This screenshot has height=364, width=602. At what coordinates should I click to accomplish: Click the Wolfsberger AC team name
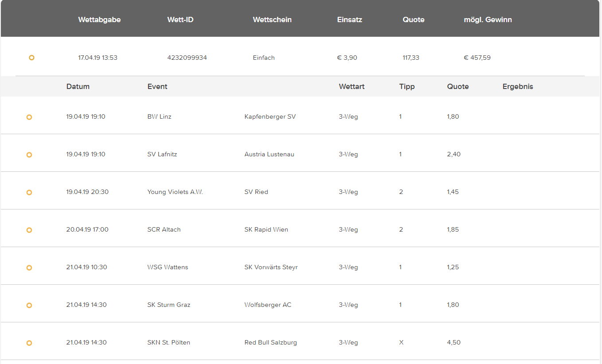point(268,305)
